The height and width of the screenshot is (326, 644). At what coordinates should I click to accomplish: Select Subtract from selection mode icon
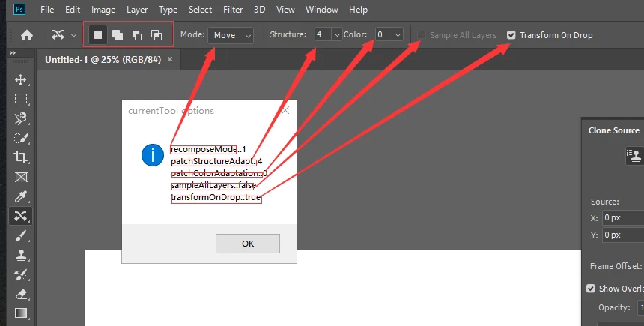tap(137, 35)
